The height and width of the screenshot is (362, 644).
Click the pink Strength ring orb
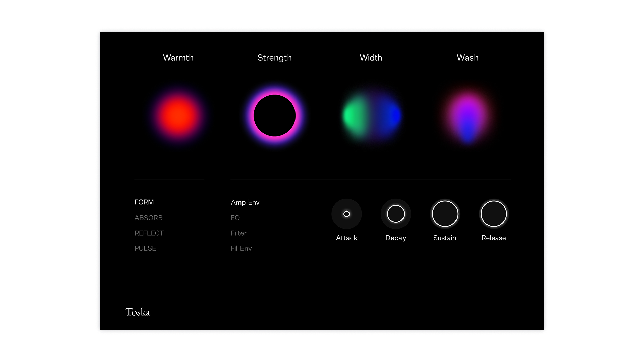pos(274,115)
